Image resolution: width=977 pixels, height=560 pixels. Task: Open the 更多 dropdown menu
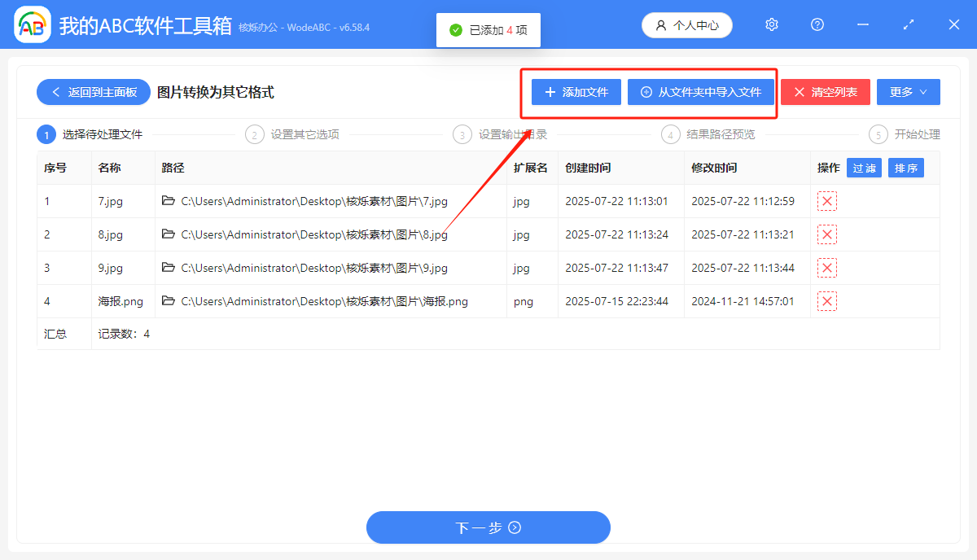pyautogui.click(x=908, y=91)
